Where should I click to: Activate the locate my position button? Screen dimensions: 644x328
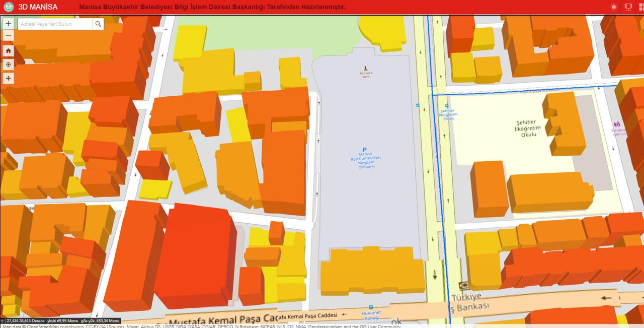[x=8, y=64]
